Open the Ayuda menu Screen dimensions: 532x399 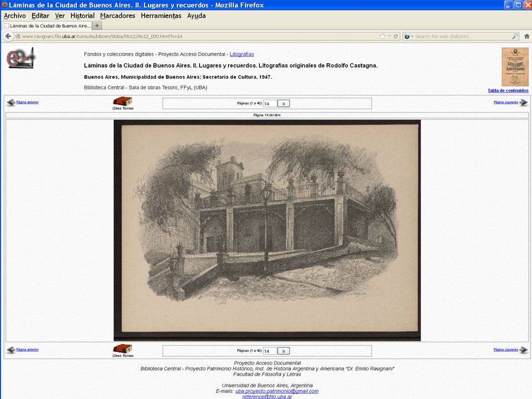pyautogui.click(x=196, y=16)
